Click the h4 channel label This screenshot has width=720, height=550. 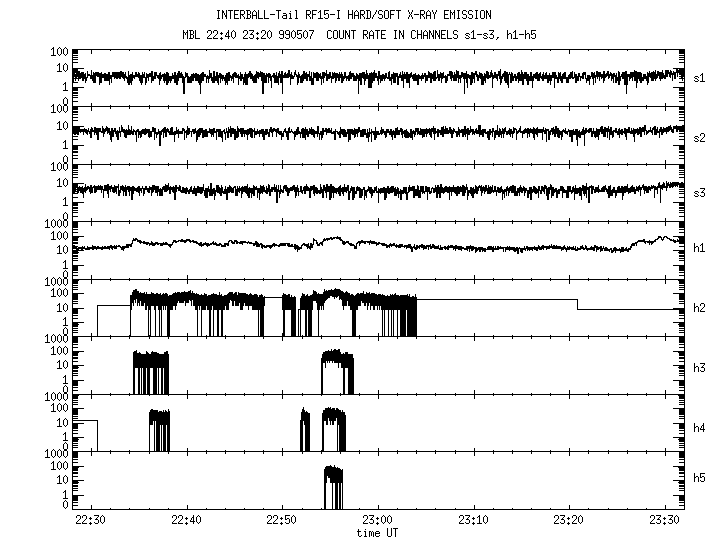700,427
